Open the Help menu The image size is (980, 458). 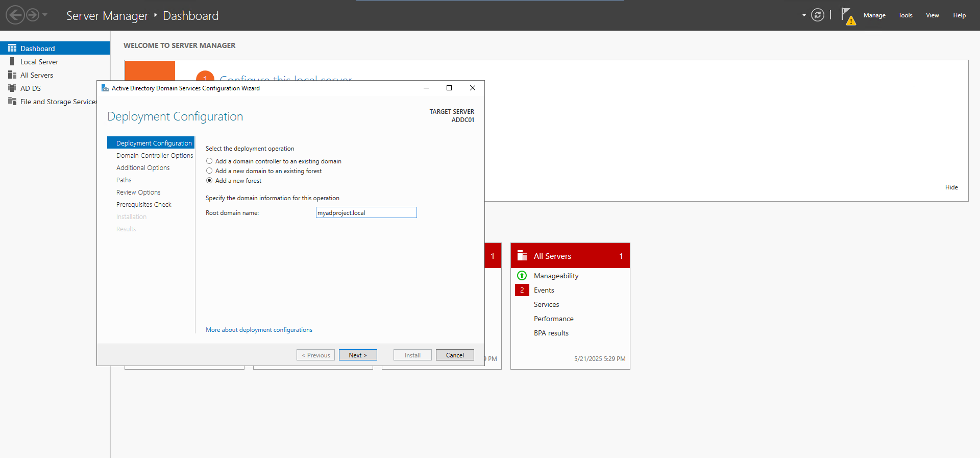[x=960, y=15]
